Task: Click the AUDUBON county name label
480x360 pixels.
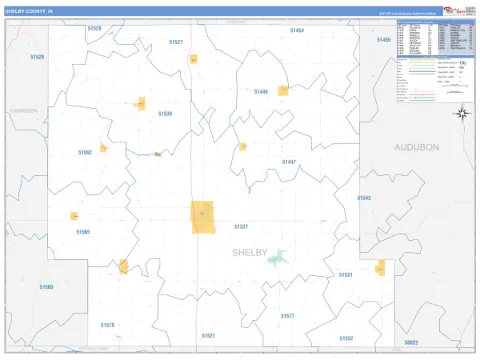Action: [x=417, y=147]
